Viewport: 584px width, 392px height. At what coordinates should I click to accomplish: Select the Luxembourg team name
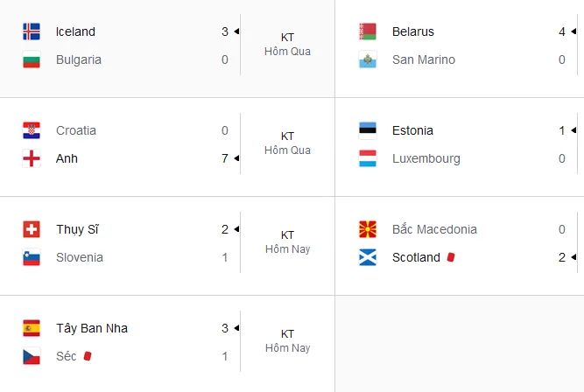coord(426,158)
